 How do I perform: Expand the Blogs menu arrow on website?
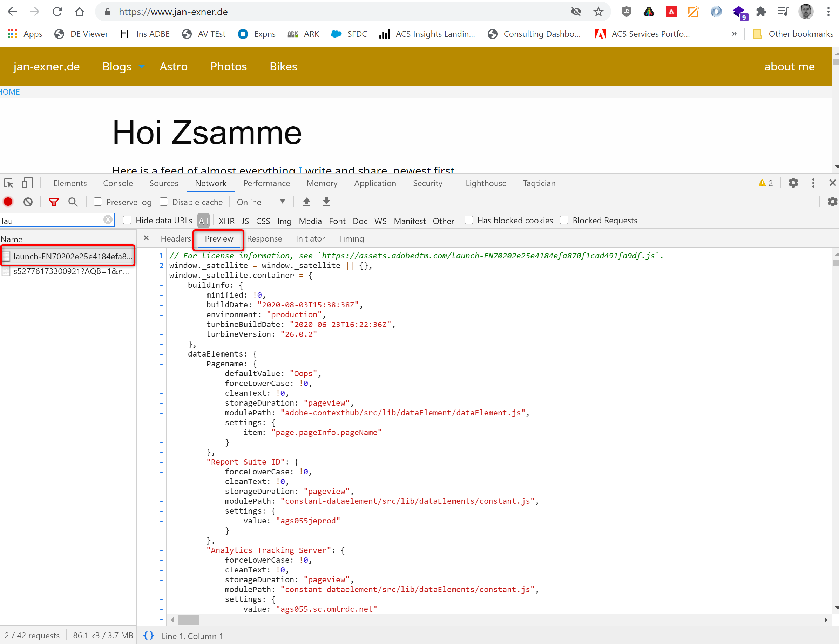pyautogui.click(x=142, y=67)
